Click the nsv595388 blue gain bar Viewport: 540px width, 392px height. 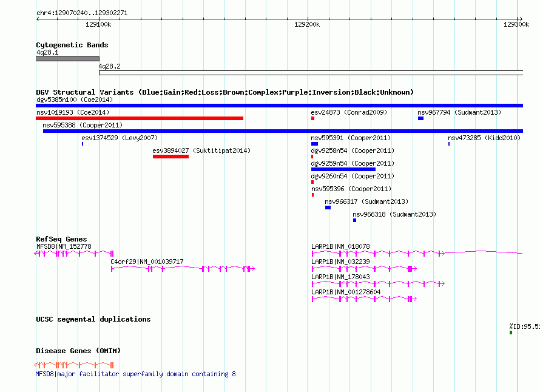click(x=283, y=131)
